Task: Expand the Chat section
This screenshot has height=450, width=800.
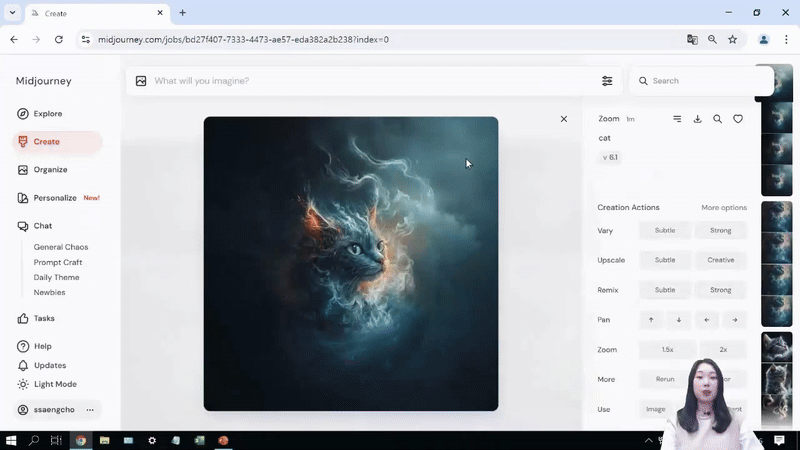Action: point(42,226)
